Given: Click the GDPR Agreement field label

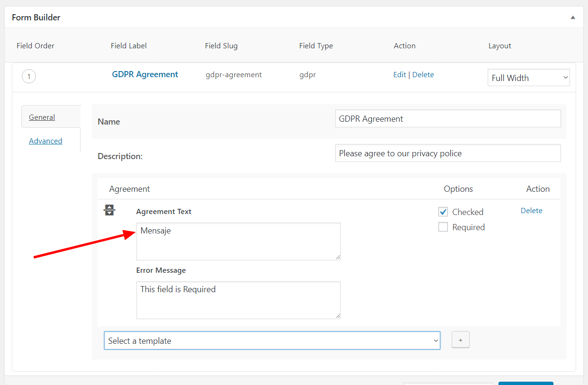Looking at the screenshot, I should tap(145, 74).
